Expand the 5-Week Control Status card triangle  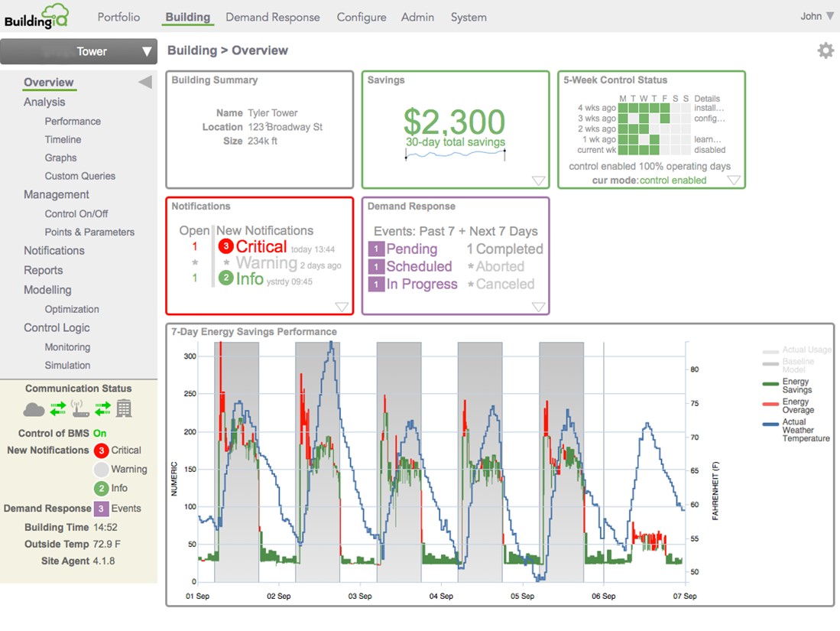tap(734, 181)
